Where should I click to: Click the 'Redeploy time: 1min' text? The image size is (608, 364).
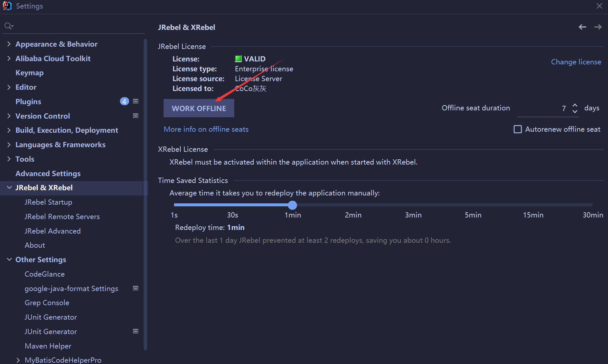pos(210,227)
